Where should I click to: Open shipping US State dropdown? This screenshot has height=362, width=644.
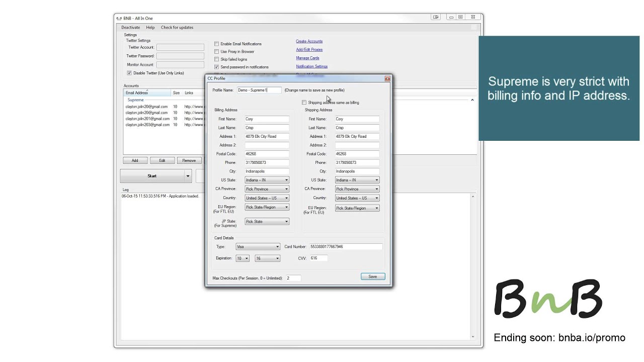357,180
